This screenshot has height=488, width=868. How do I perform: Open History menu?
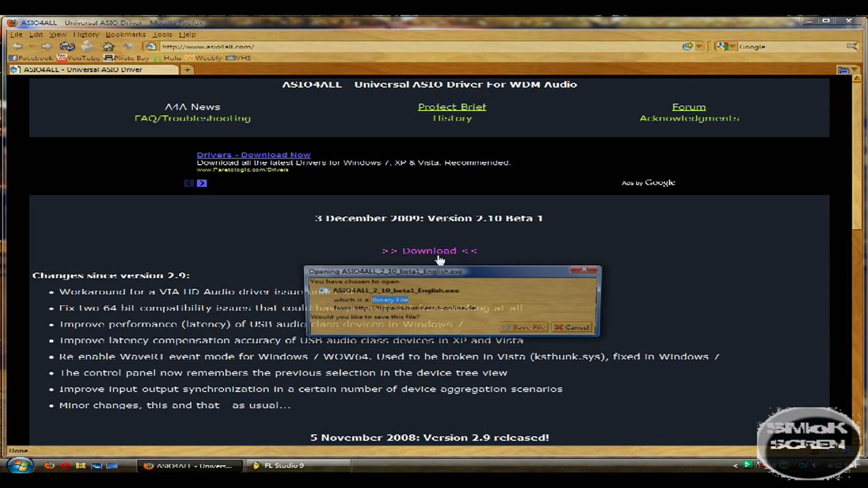(x=86, y=35)
